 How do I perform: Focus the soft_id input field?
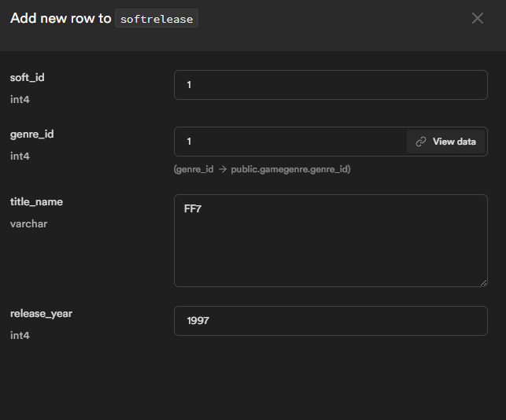[331, 85]
